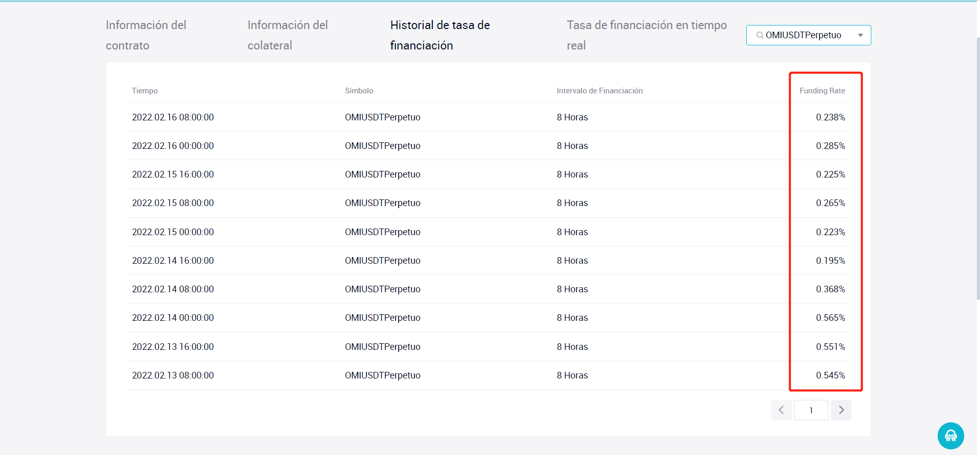This screenshot has width=980, height=455.
Task: Go to next page arrow
Action: pyautogui.click(x=841, y=410)
